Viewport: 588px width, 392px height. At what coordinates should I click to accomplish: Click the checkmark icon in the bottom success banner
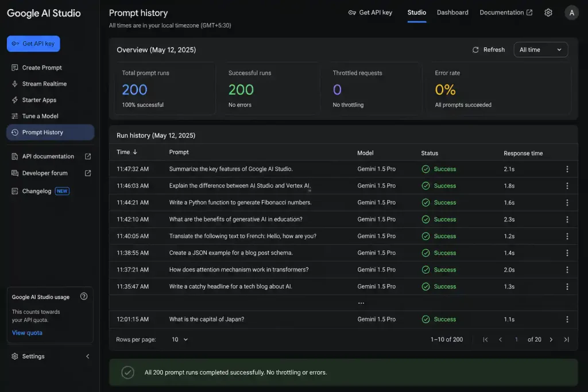click(x=127, y=372)
